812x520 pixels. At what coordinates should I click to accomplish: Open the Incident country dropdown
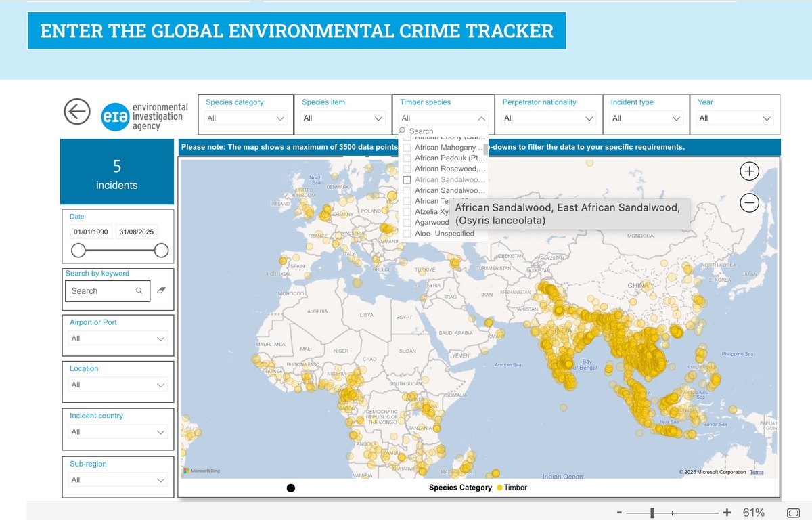118,431
